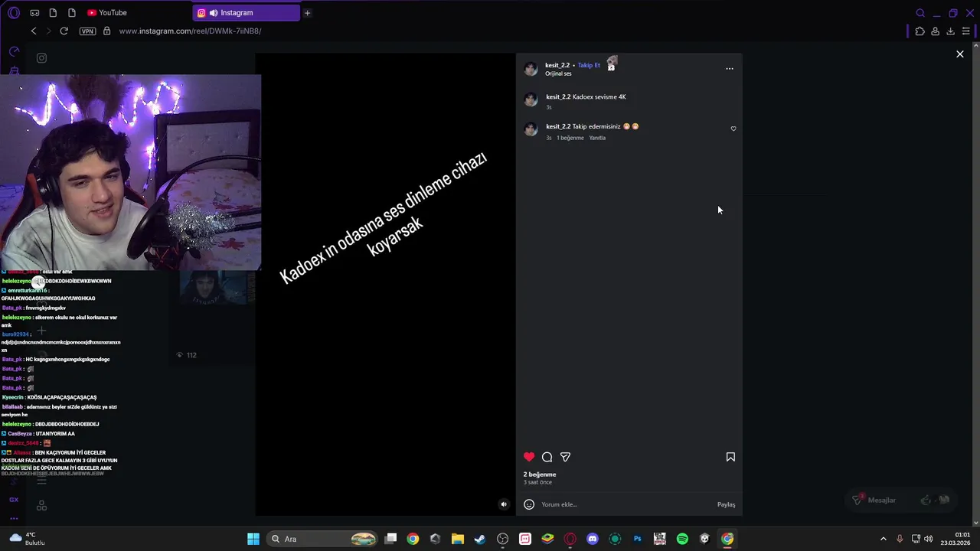View likes on comment '1 beğenme'

(x=570, y=138)
